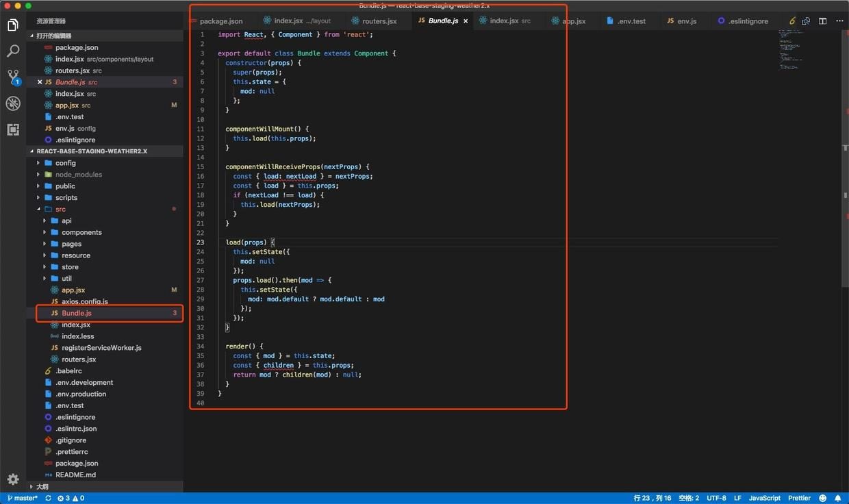Click the sync changes icon
849x504 pixels.
tap(48, 499)
